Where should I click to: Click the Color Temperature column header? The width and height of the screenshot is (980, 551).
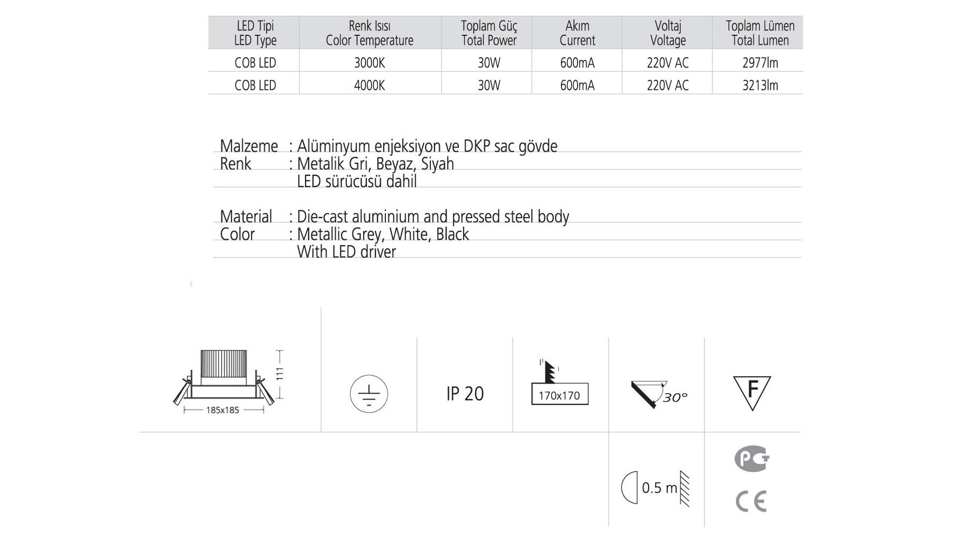(x=369, y=33)
